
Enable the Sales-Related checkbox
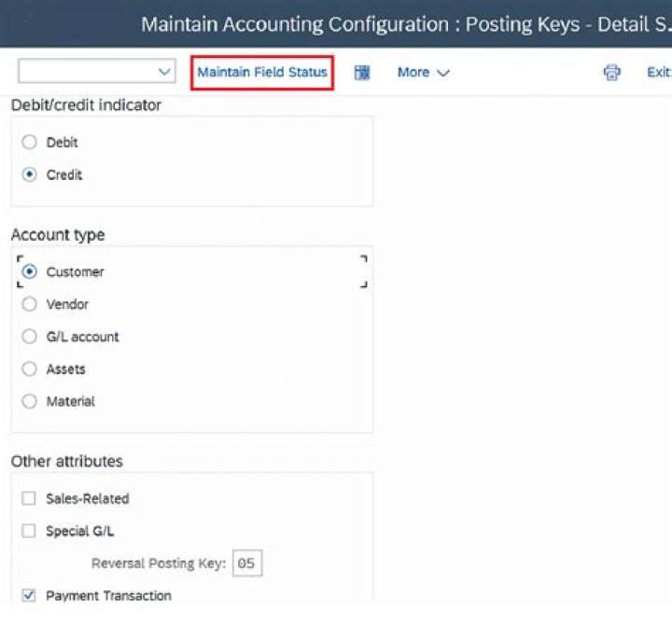click(x=29, y=498)
